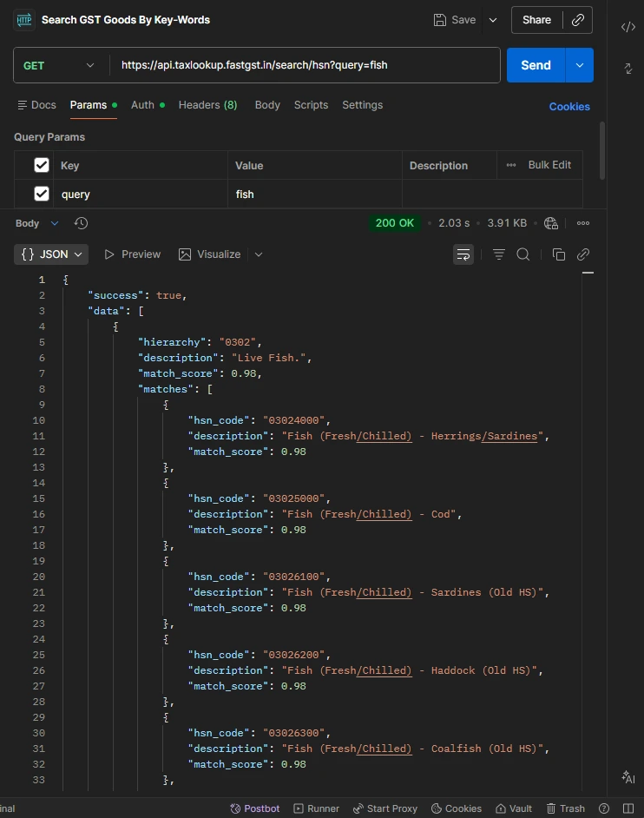Open the response history icon
This screenshot has height=818, width=644.
pos(81,223)
